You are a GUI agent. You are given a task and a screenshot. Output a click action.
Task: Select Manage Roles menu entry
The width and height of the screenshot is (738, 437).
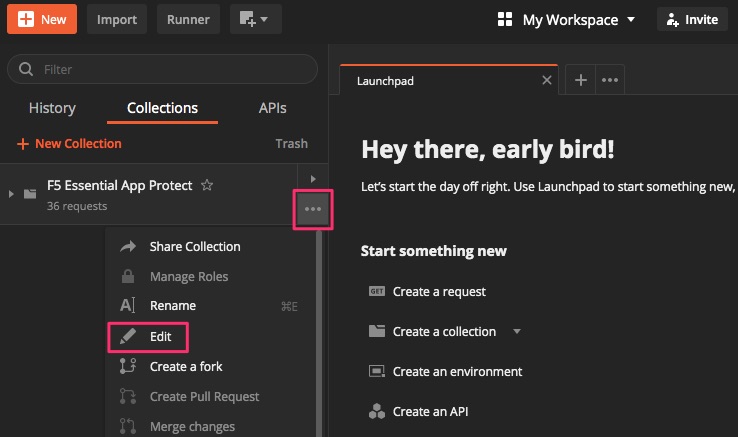[189, 276]
